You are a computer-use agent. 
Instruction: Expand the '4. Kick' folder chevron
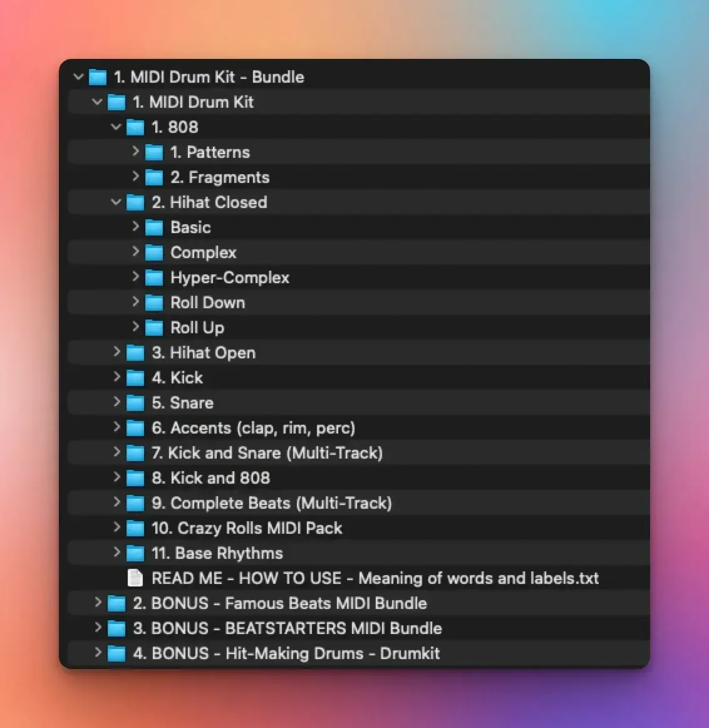(x=117, y=377)
